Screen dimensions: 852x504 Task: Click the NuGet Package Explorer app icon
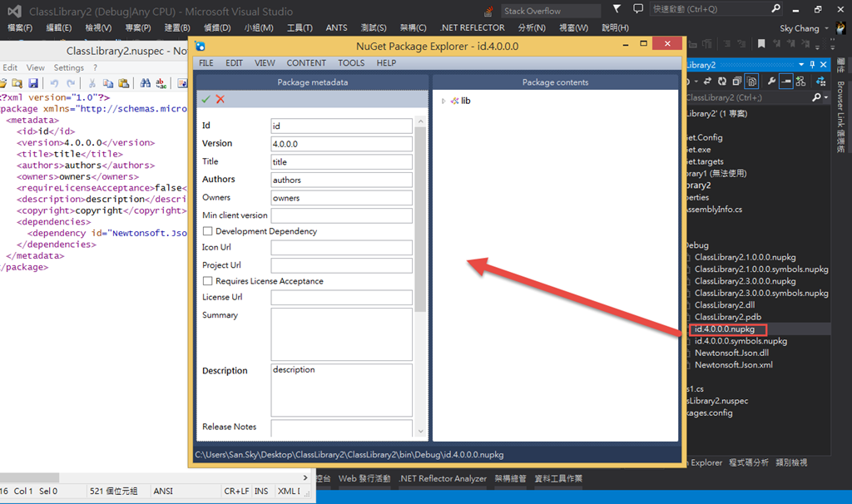tap(200, 47)
